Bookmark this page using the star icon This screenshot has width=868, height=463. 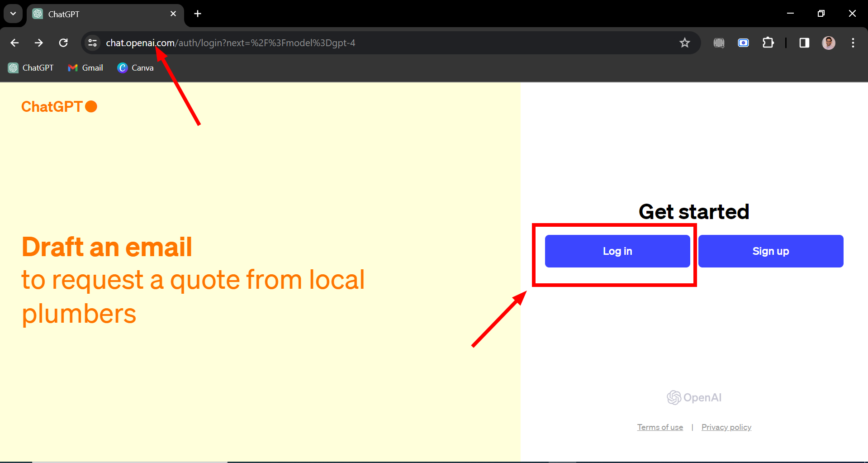click(x=684, y=43)
